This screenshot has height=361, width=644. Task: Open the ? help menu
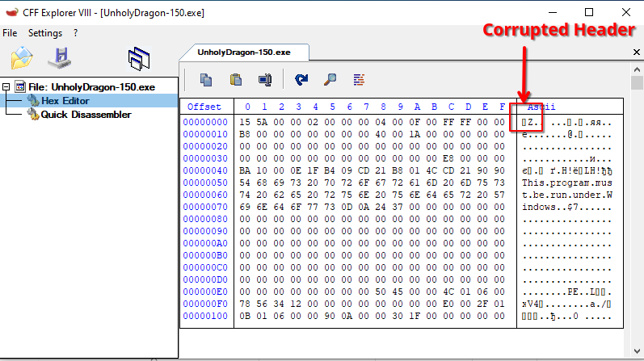(75, 33)
